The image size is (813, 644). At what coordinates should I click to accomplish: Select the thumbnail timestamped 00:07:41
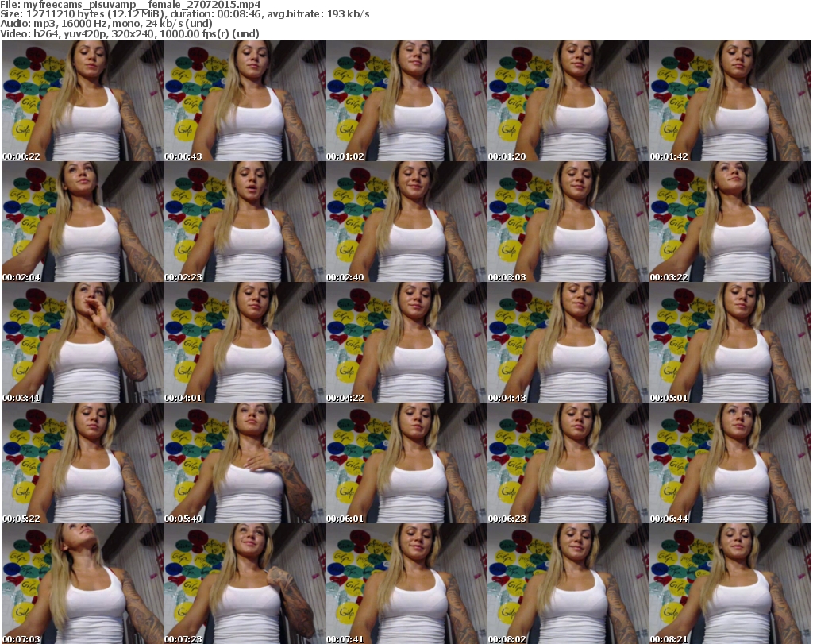pyautogui.click(x=406, y=584)
